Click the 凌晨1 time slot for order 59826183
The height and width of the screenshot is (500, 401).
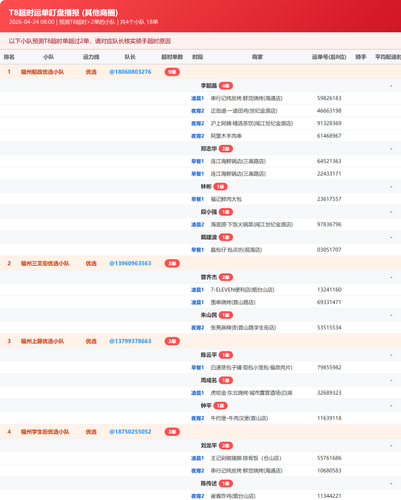(197, 98)
